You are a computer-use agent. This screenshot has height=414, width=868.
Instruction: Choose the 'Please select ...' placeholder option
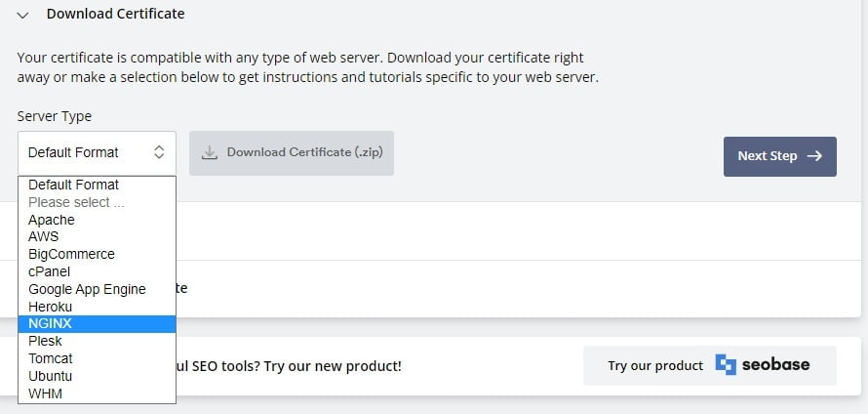[76, 202]
